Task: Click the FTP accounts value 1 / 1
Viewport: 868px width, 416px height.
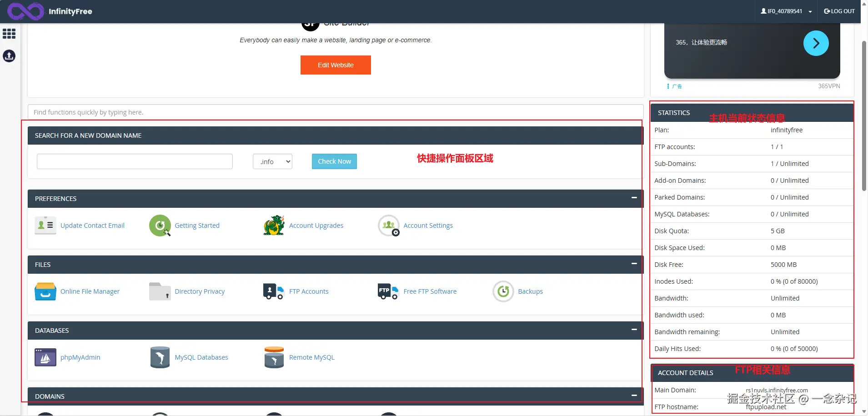Action: click(777, 147)
